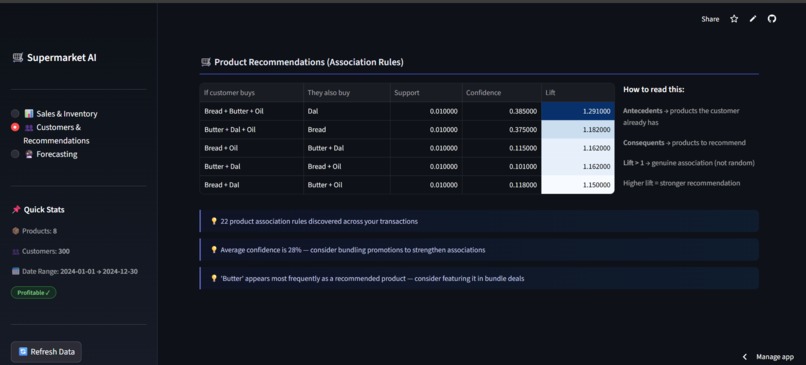This screenshot has width=806, height=365.
Task: Select Customers & Recommendations radio option
Action: 50,134
